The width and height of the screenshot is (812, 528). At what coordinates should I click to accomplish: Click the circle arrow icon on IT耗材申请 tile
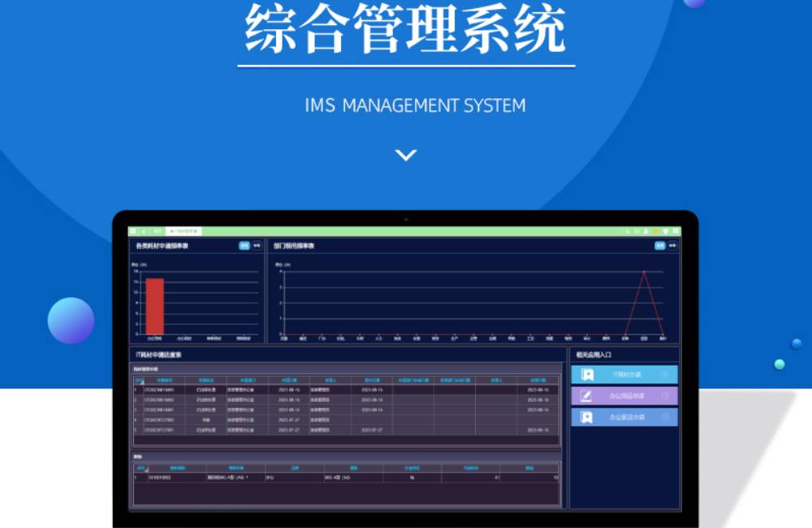click(665, 374)
